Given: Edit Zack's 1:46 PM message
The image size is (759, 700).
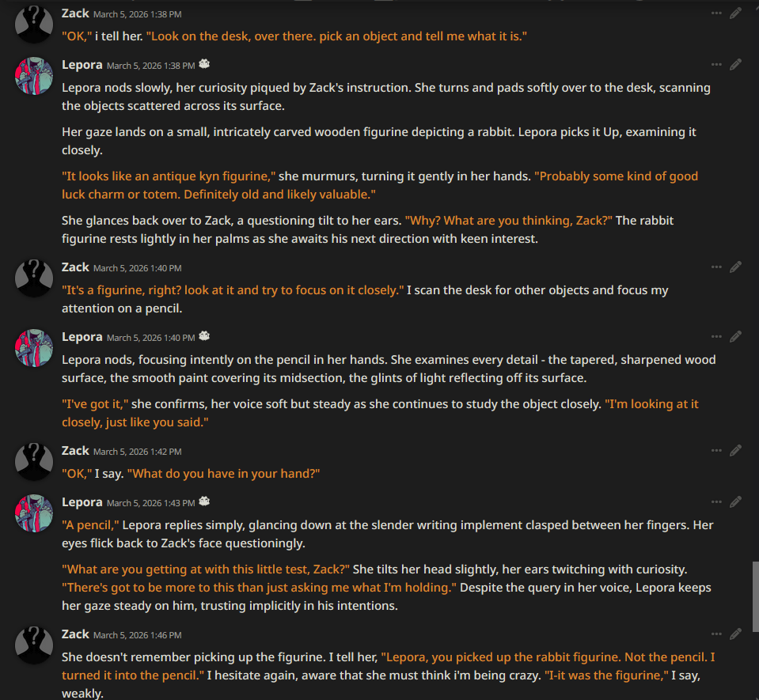Looking at the screenshot, I should [x=735, y=634].
